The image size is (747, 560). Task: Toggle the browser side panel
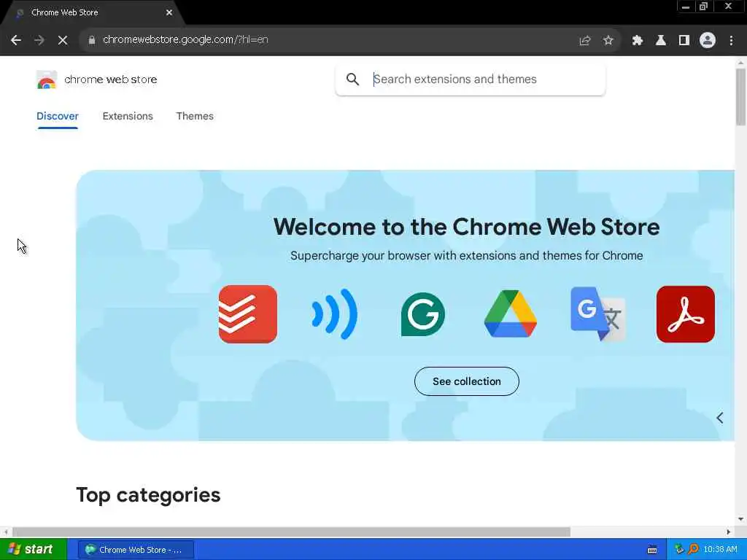coord(684,41)
